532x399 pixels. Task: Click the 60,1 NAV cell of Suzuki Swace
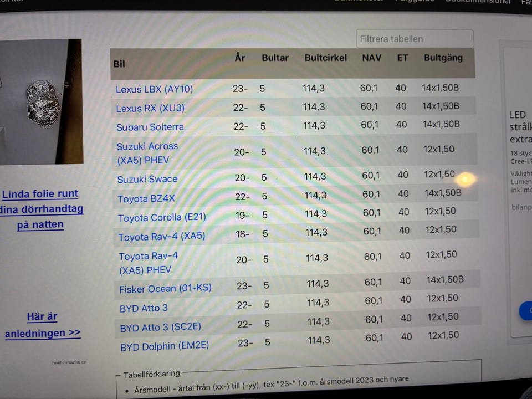371,176
